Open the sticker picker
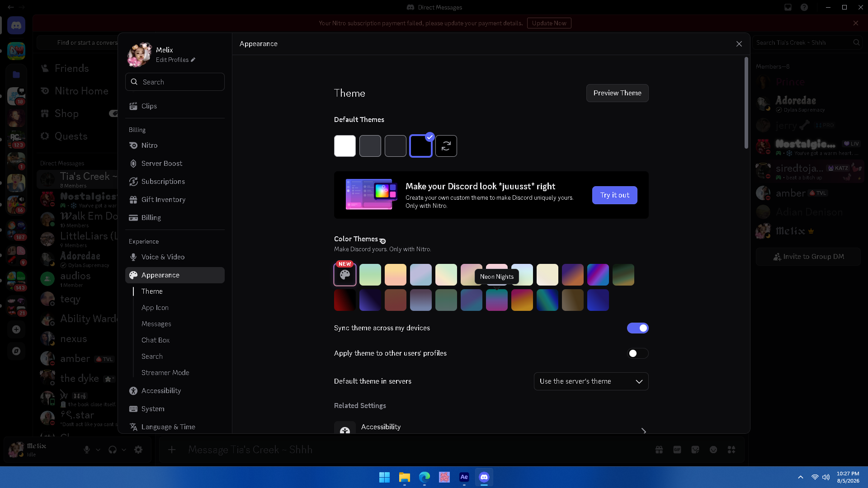 pyautogui.click(x=695, y=450)
